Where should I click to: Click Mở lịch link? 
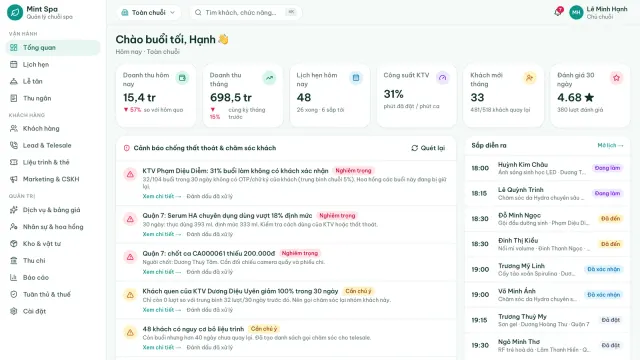610,145
